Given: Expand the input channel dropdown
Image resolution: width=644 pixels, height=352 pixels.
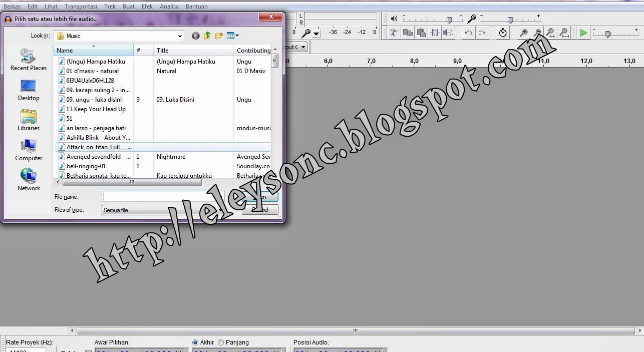Looking at the screenshot, I should 303,47.
